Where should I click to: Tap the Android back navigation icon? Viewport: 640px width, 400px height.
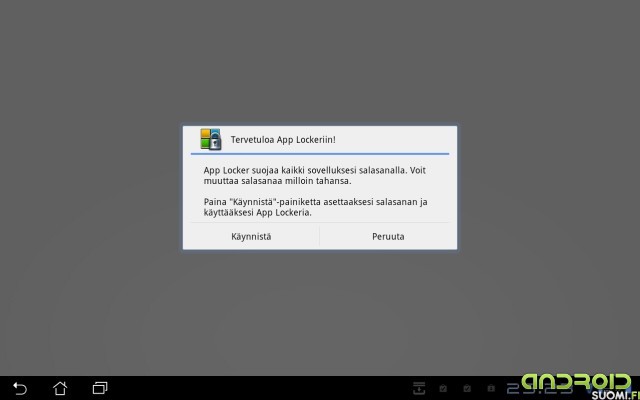coord(20,388)
